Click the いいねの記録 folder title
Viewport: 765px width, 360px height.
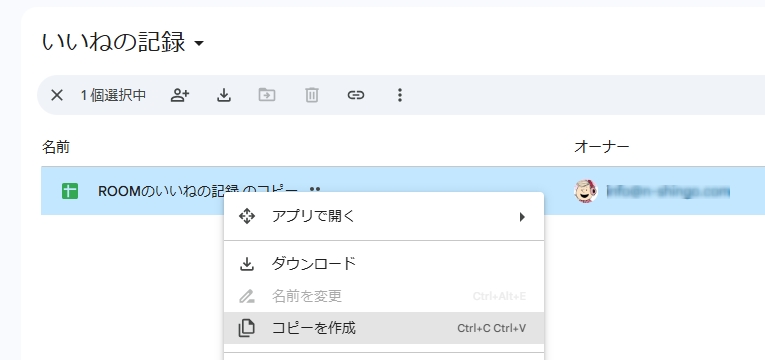[x=114, y=42]
